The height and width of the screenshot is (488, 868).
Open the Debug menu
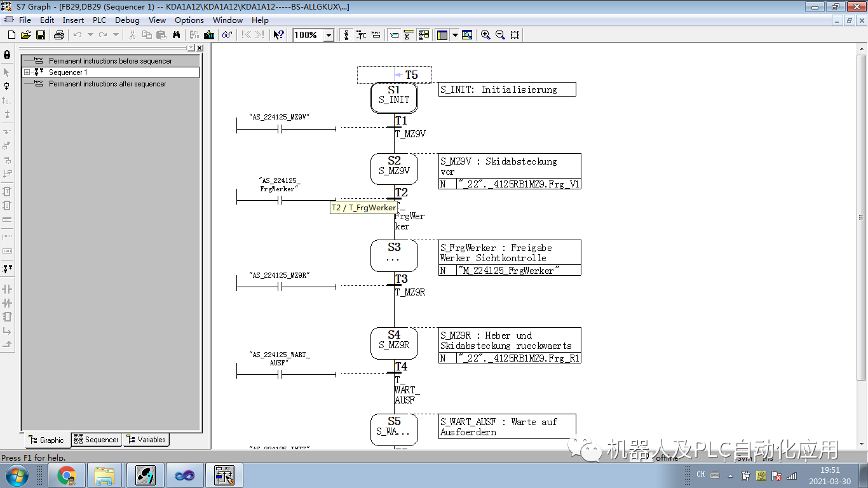[x=127, y=20]
